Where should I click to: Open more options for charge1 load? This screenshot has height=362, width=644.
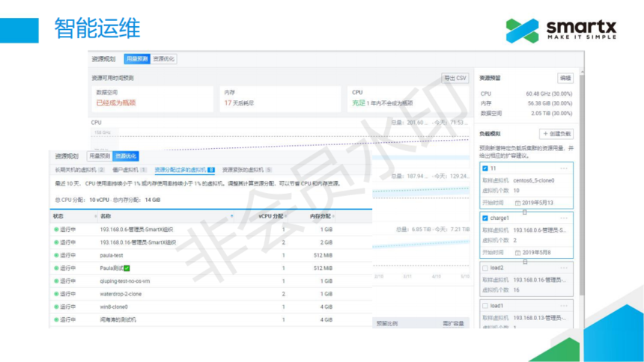(x=564, y=218)
